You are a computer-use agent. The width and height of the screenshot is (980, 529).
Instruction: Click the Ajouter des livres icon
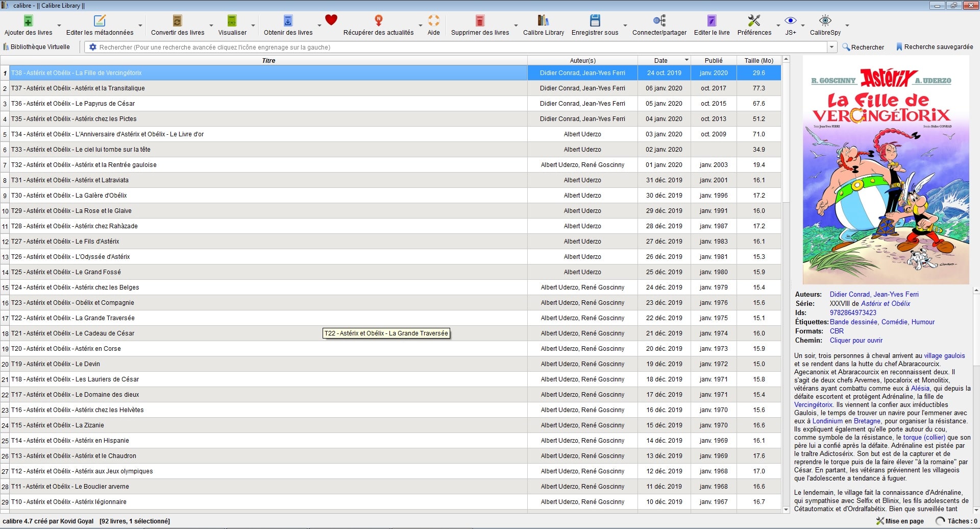pyautogui.click(x=29, y=21)
